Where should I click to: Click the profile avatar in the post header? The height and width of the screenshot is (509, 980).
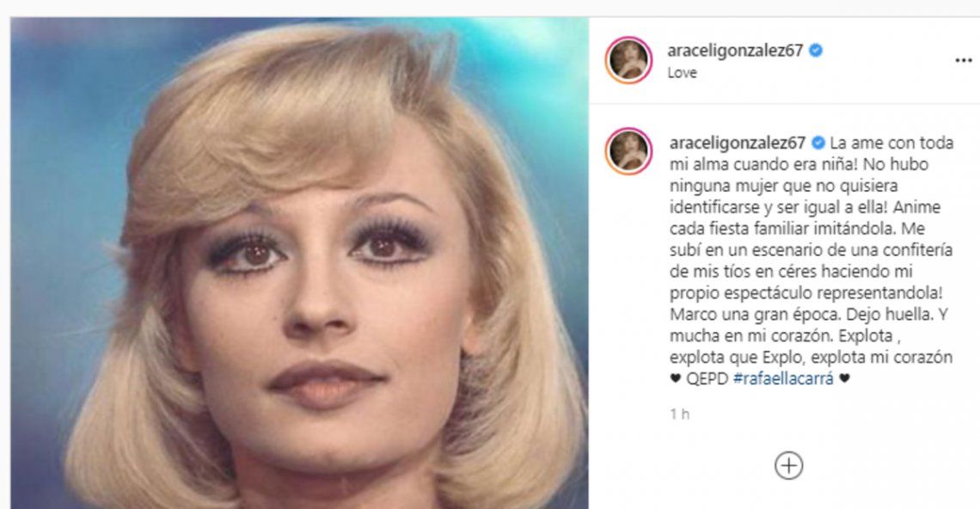click(x=628, y=61)
